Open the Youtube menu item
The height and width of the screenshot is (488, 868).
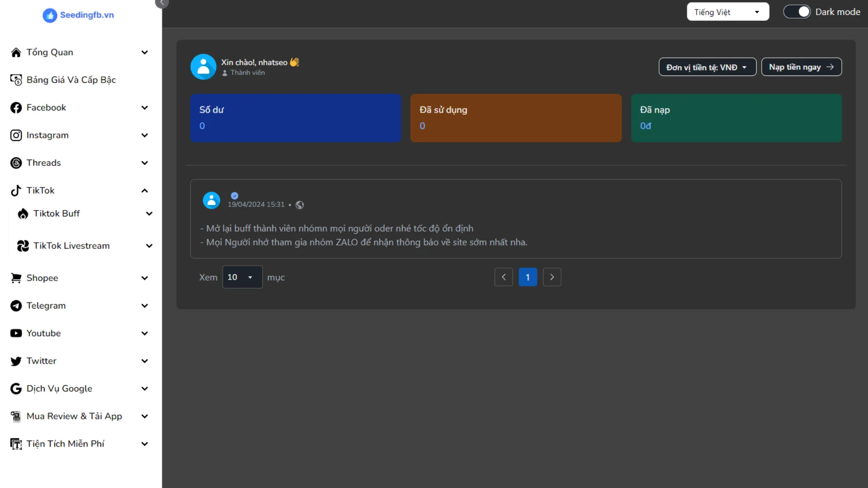(x=80, y=333)
